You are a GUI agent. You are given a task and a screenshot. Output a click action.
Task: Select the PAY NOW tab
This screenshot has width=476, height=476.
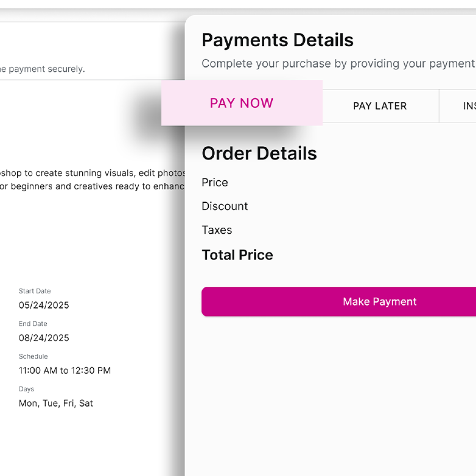[x=242, y=103]
